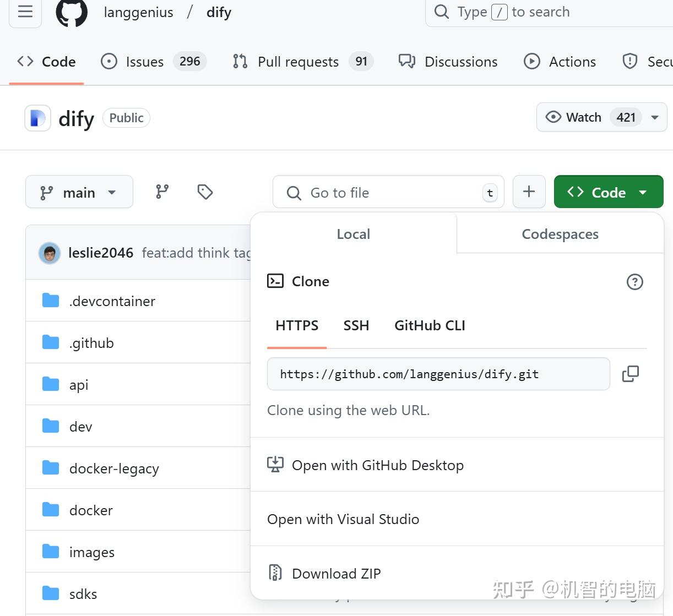Click the issues count badge 296
The height and width of the screenshot is (616, 673).
[190, 61]
